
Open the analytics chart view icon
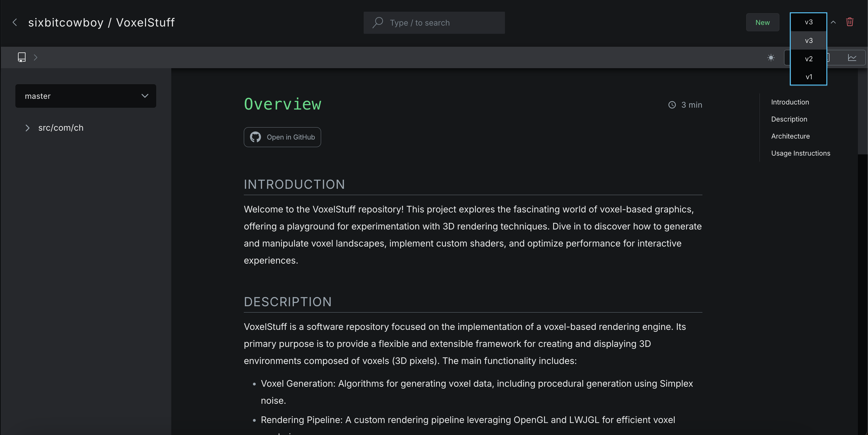(852, 58)
